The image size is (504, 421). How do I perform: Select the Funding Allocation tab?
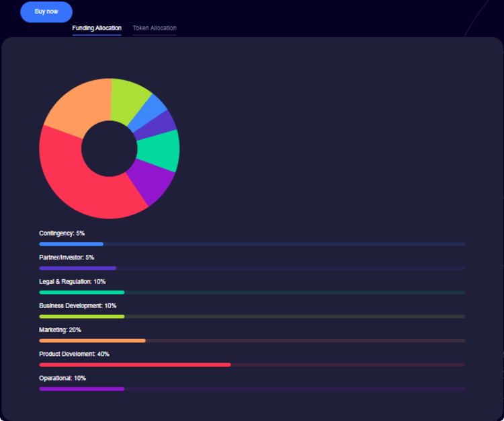point(97,28)
